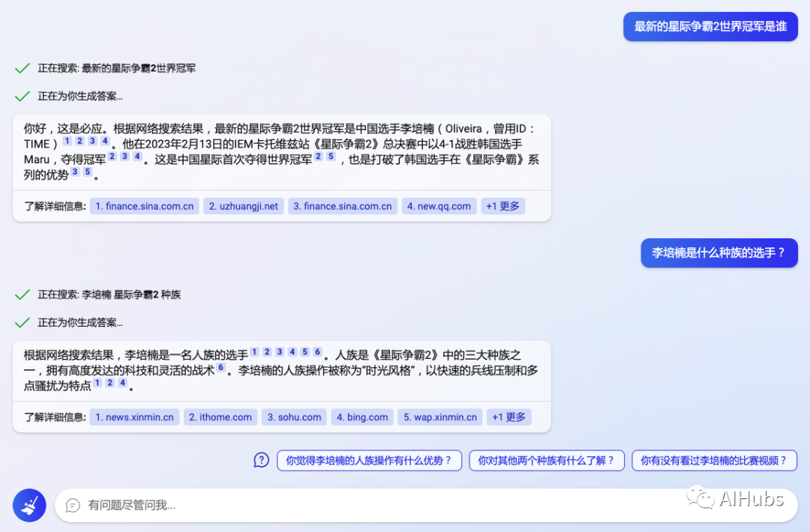
Task: Click '了解详细信息:' label in first answer
Action: (55, 206)
